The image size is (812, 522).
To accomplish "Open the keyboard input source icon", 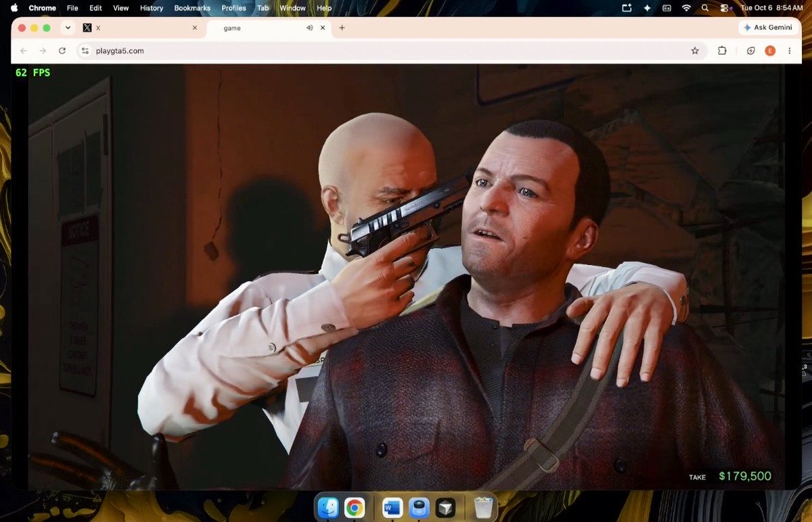I will [x=667, y=7].
